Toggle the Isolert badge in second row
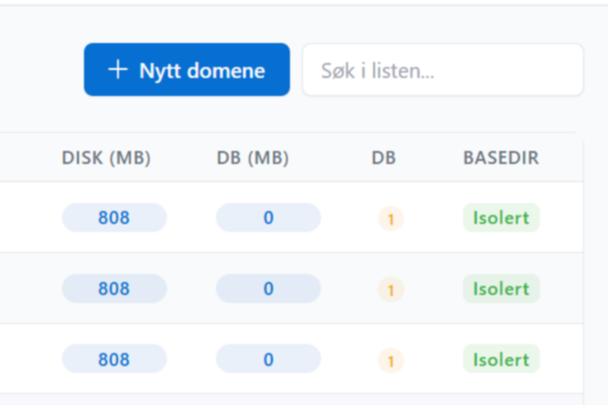Viewport: 608px width, 405px height. tap(501, 288)
